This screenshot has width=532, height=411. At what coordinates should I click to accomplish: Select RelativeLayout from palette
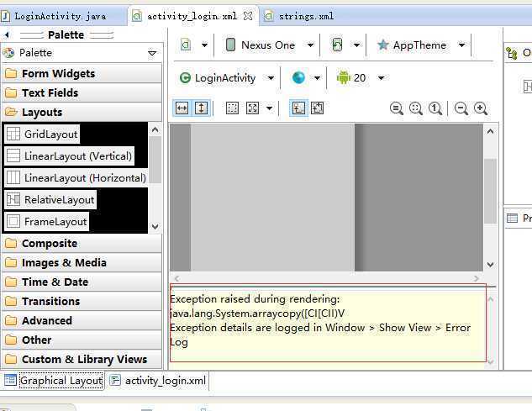50,199
